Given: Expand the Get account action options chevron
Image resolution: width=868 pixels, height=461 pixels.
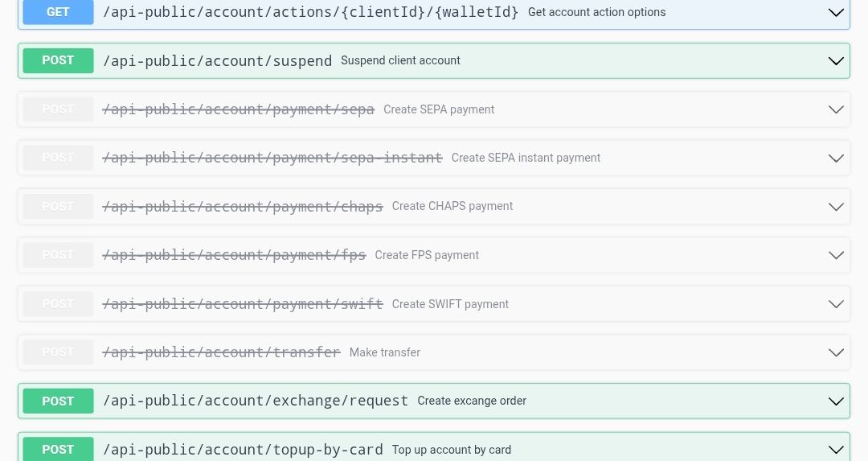Looking at the screenshot, I should (836, 13).
